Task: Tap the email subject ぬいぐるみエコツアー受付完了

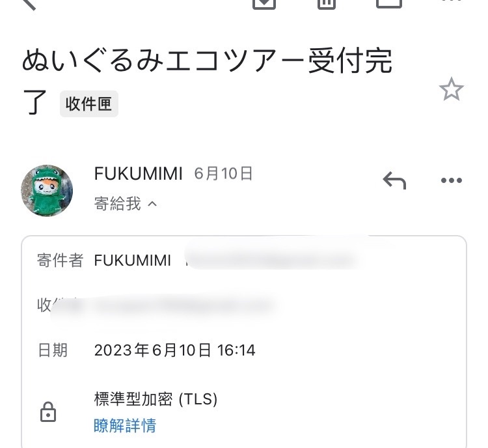Action: point(207,79)
